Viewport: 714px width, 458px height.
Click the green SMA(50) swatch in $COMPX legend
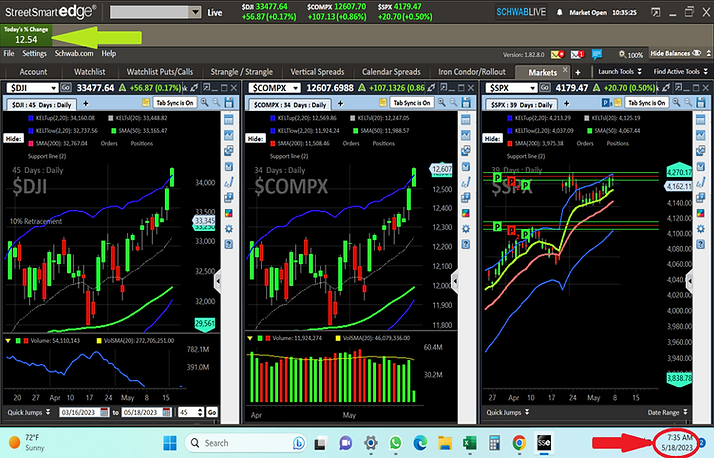click(356, 131)
